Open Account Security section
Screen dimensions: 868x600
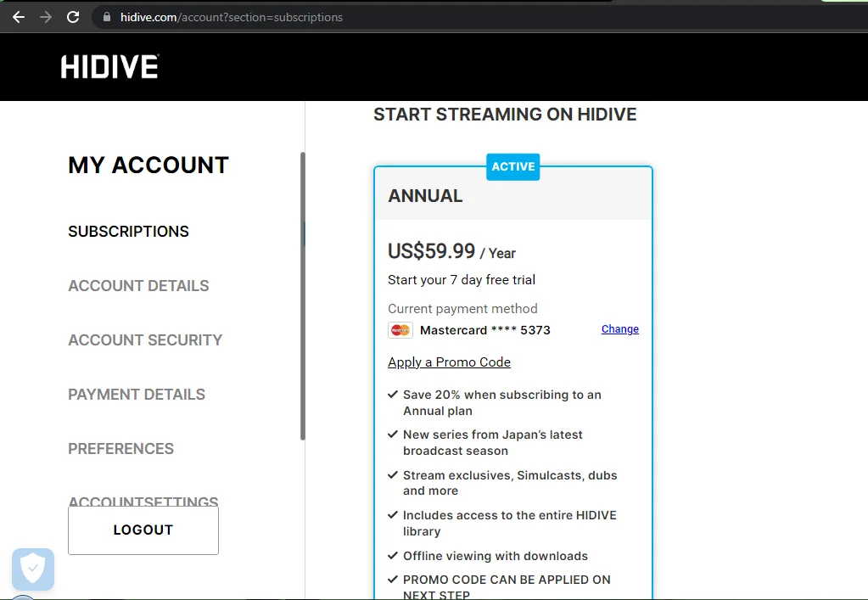(145, 339)
